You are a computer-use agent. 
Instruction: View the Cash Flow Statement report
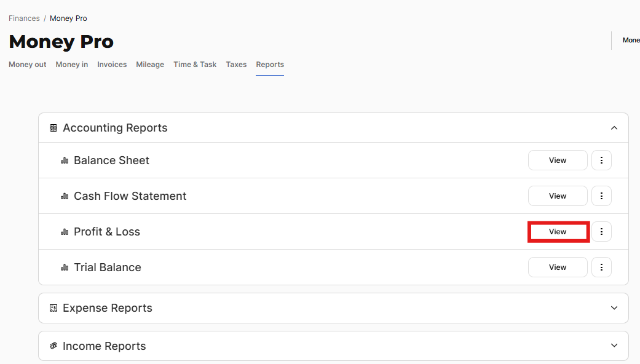(x=558, y=196)
